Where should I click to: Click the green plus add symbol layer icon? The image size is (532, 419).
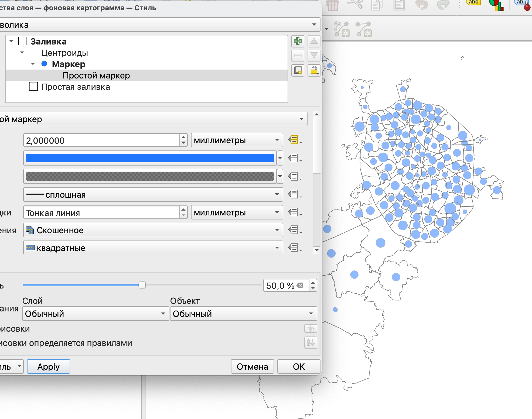coord(298,41)
